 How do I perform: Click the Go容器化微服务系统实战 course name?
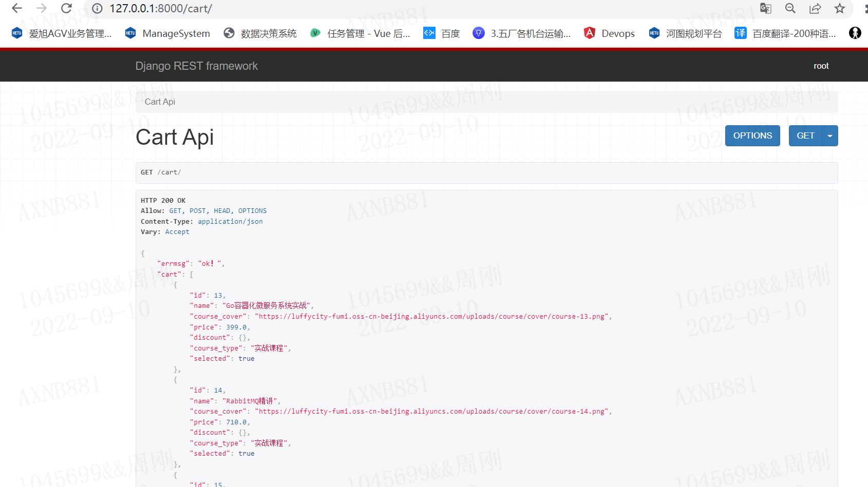click(267, 306)
